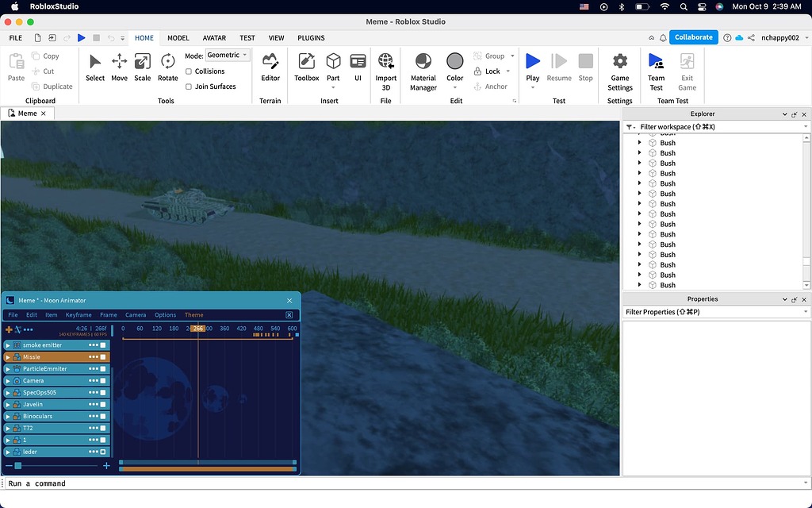This screenshot has width=812, height=508.
Task: Open the Color picker dropdown arrow
Action: [455, 87]
